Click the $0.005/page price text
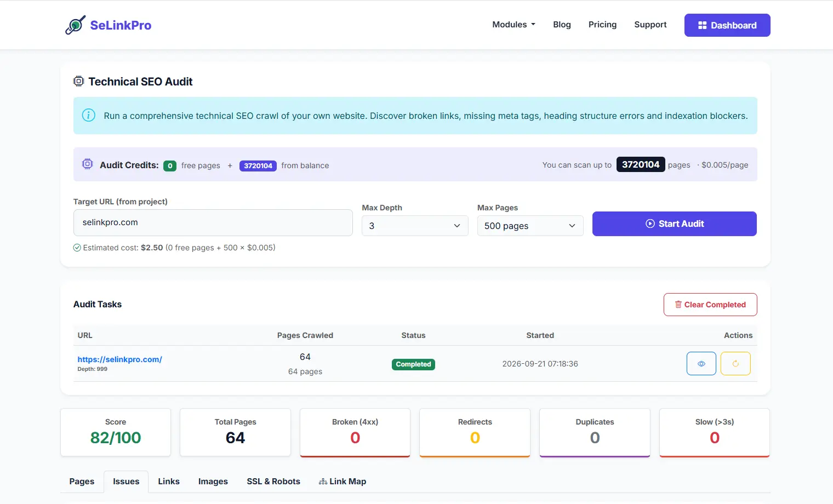 point(724,165)
